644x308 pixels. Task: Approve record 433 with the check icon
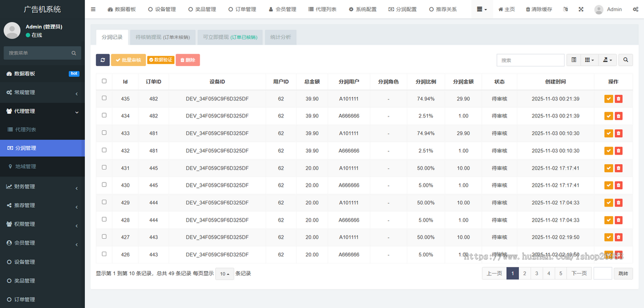[609, 133]
